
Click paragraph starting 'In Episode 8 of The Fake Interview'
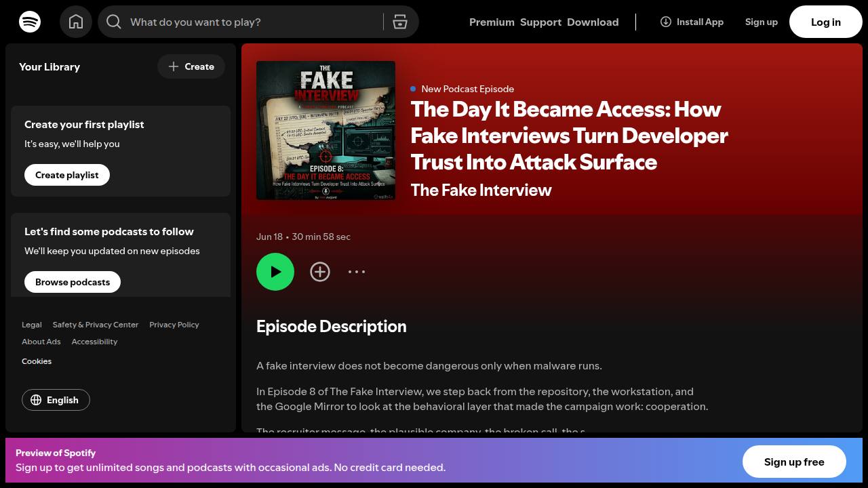[482, 399]
